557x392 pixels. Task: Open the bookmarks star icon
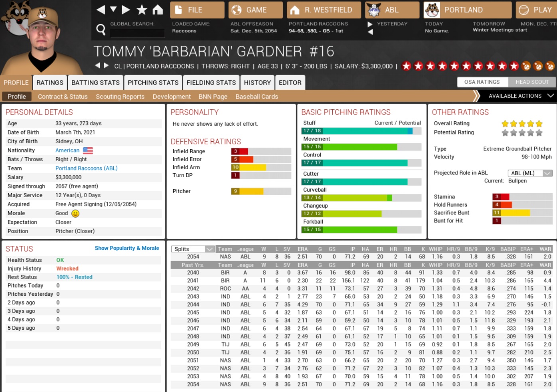[x=142, y=10]
